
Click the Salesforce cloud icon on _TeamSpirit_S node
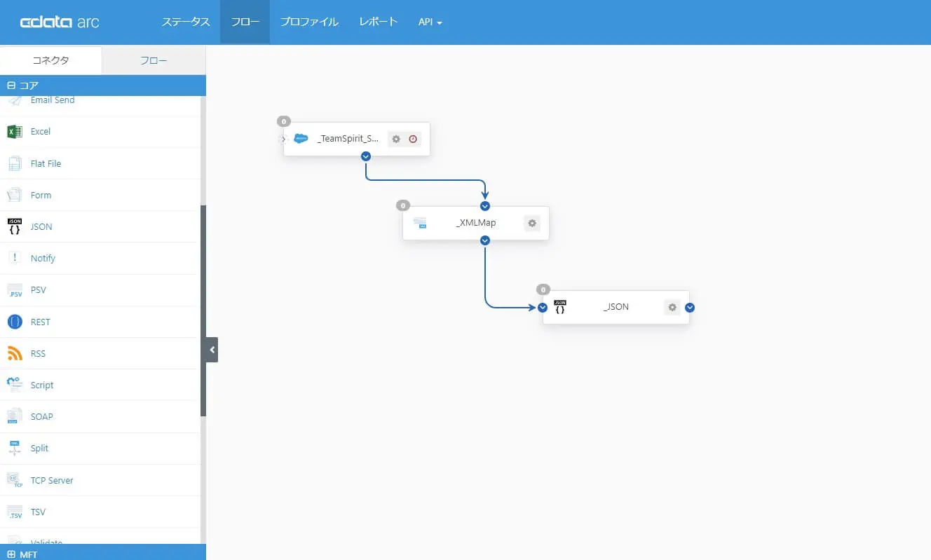(x=301, y=139)
